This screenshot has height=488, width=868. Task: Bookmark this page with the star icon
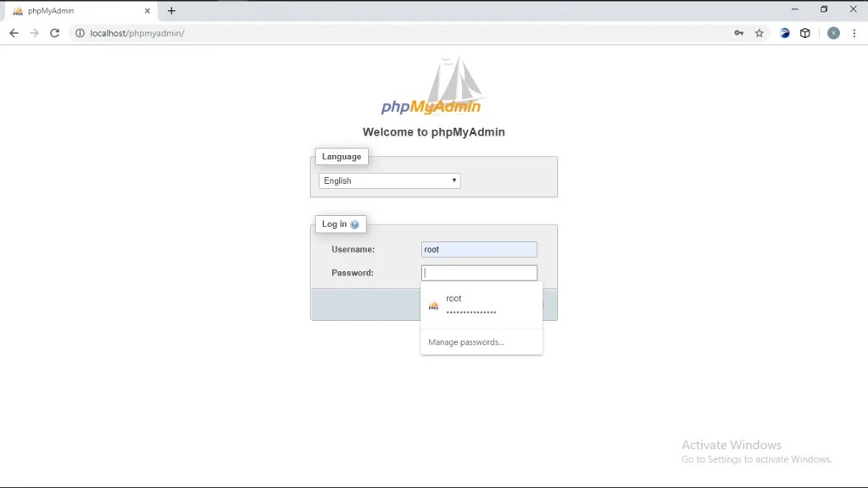click(x=759, y=33)
